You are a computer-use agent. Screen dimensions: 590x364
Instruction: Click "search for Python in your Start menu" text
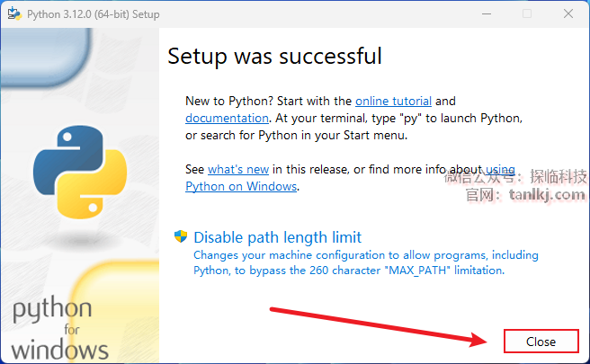click(x=297, y=136)
